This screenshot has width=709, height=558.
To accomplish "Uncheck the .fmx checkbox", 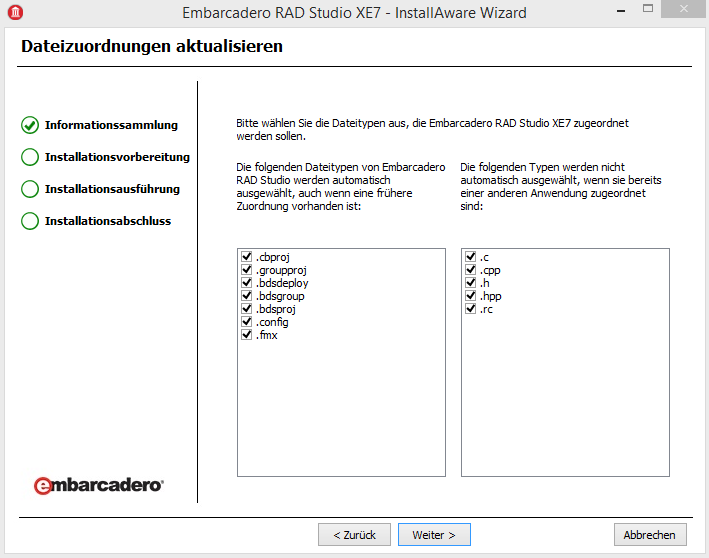I will (x=246, y=335).
